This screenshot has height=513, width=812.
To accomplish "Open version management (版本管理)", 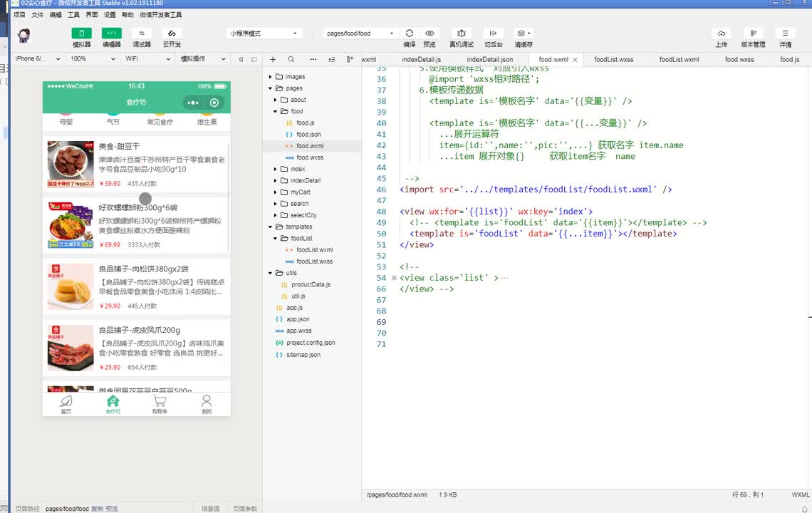I will pos(753,33).
